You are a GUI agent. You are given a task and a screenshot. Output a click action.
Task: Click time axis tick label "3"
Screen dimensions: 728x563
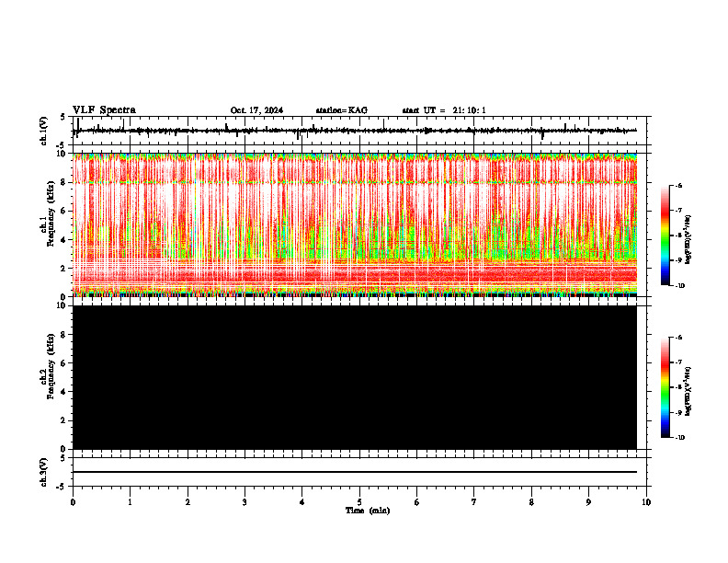click(245, 502)
